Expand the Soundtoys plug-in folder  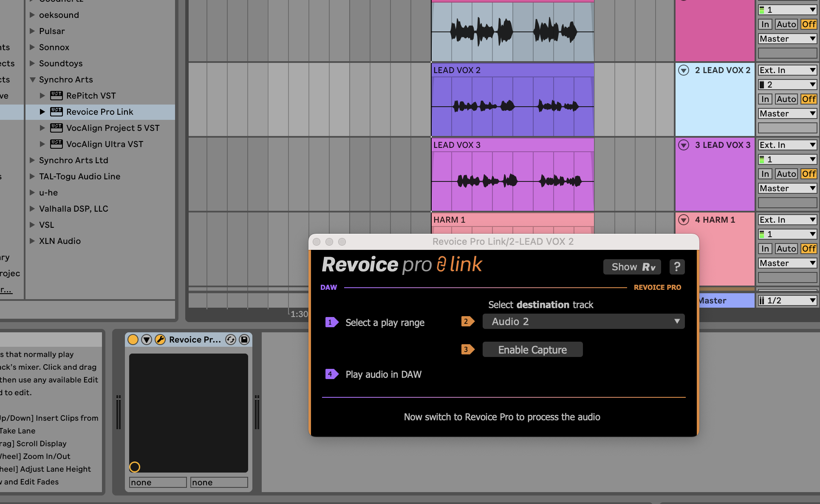point(32,63)
